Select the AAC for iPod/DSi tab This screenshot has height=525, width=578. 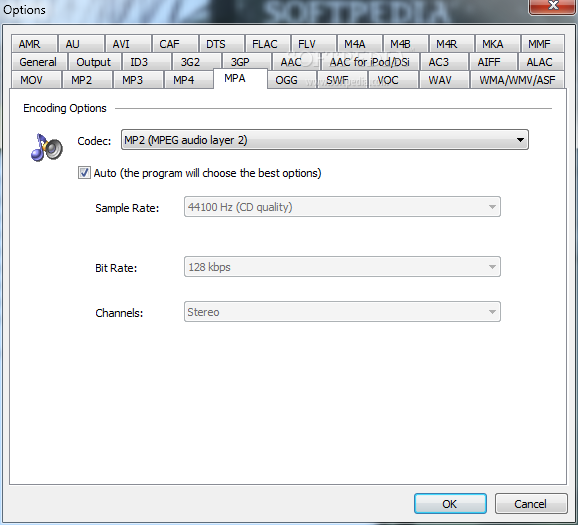click(370, 62)
